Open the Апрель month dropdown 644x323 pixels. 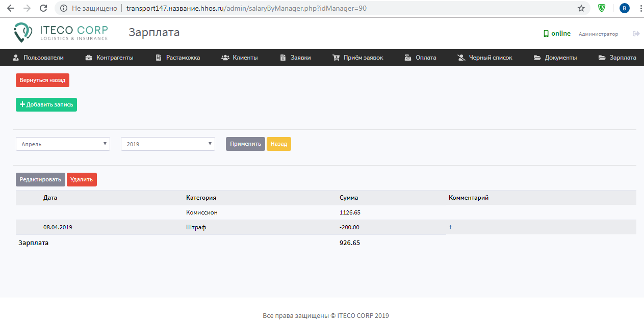pos(63,144)
